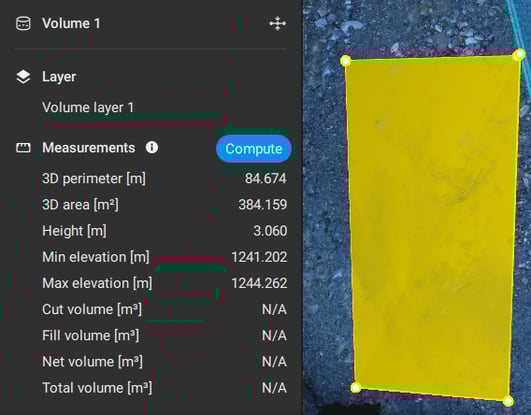This screenshot has height=415, width=531.
Task: Click the Max elevation [m] label
Action: point(97,283)
